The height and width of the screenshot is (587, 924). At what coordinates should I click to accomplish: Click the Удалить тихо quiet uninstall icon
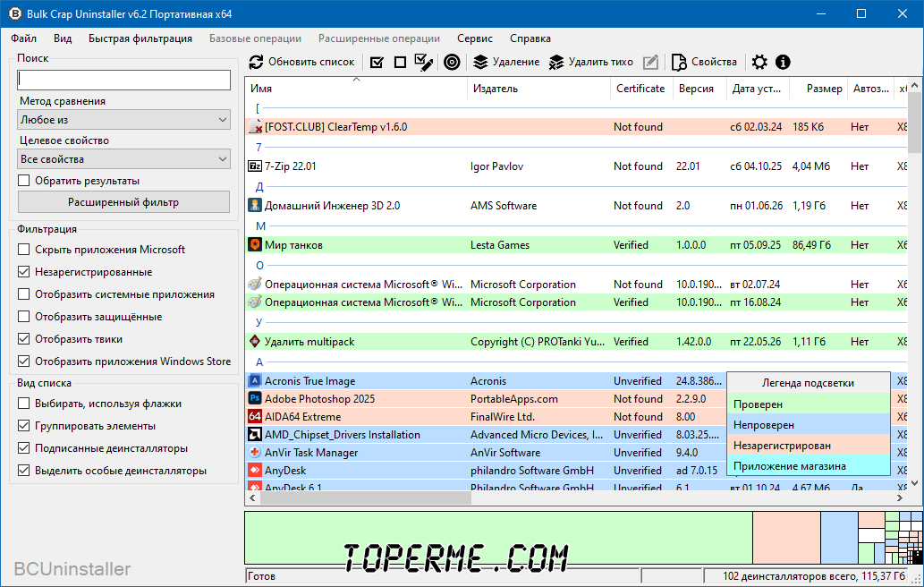coord(556,62)
